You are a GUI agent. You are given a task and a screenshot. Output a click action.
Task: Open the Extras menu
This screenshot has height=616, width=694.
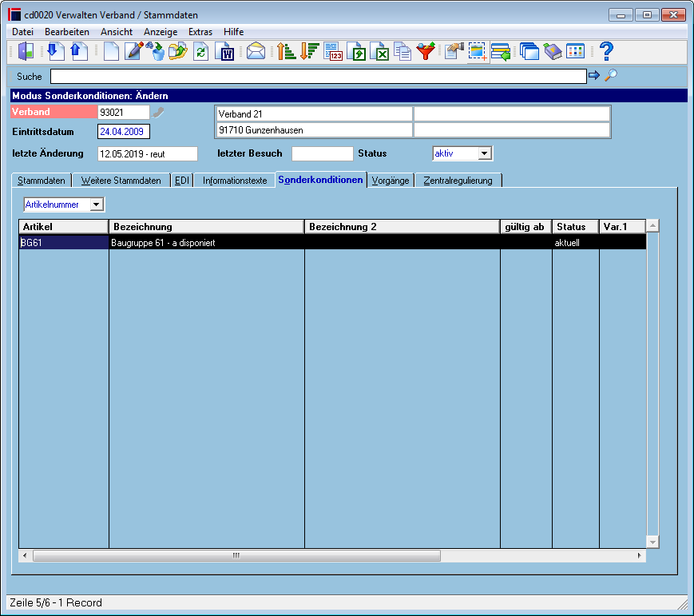(200, 32)
